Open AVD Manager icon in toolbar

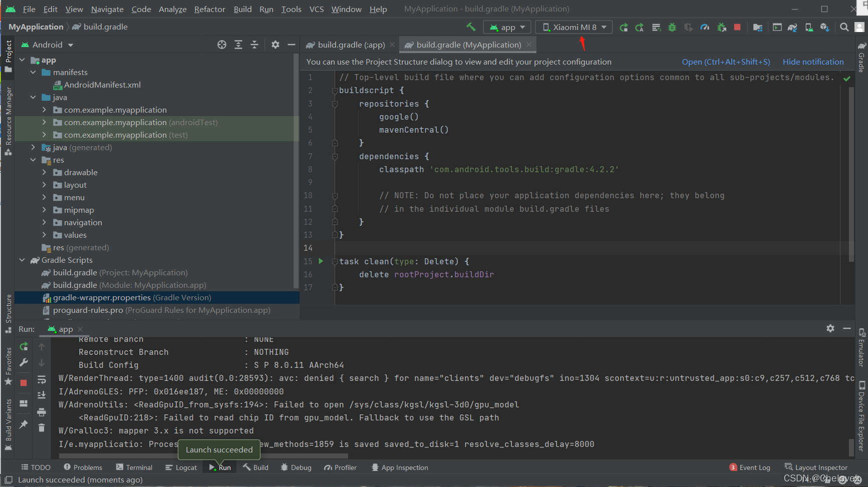click(x=809, y=27)
